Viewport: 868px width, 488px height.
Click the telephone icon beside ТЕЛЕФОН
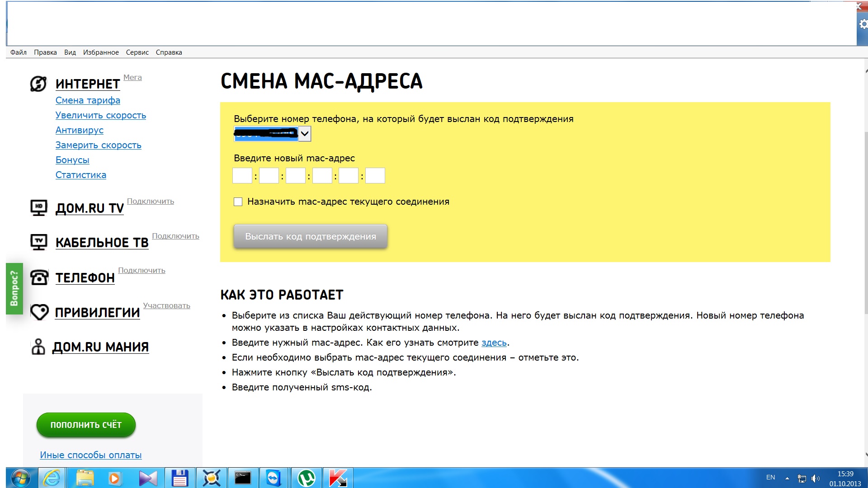(39, 277)
